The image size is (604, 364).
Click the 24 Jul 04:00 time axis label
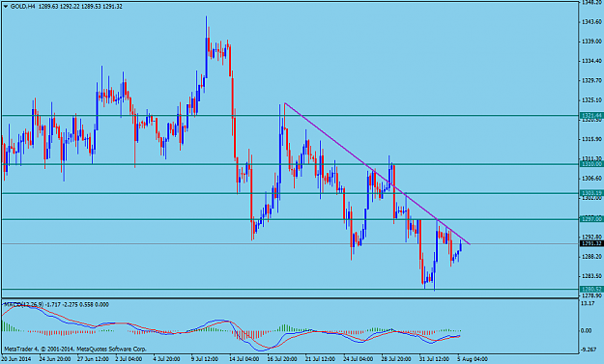click(x=359, y=359)
